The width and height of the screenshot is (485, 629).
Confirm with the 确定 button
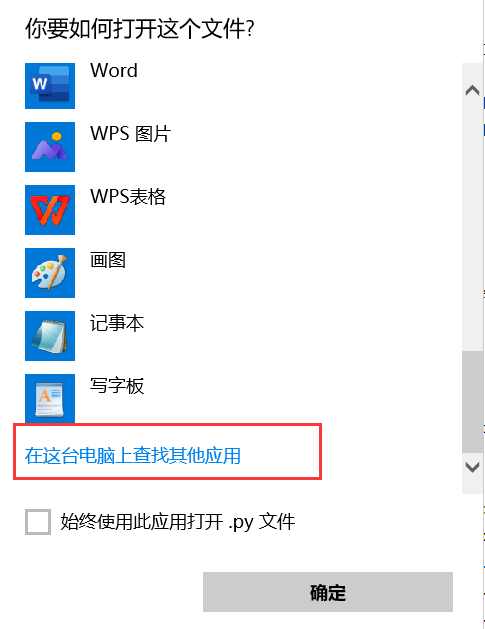click(x=328, y=592)
